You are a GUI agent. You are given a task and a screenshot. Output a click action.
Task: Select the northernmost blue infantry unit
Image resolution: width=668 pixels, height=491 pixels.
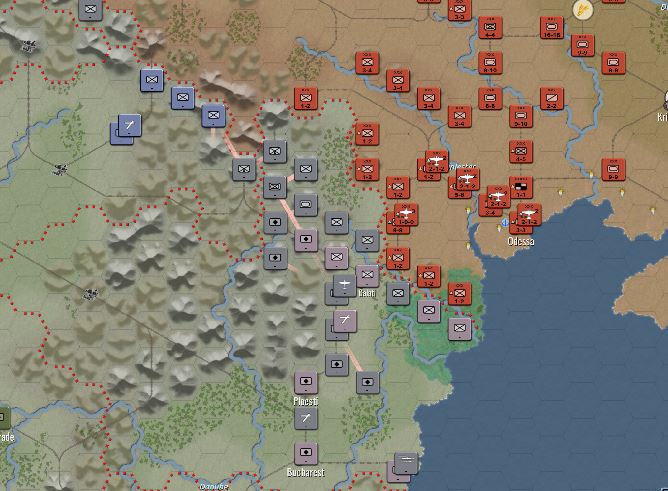click(x=152, y=80)
